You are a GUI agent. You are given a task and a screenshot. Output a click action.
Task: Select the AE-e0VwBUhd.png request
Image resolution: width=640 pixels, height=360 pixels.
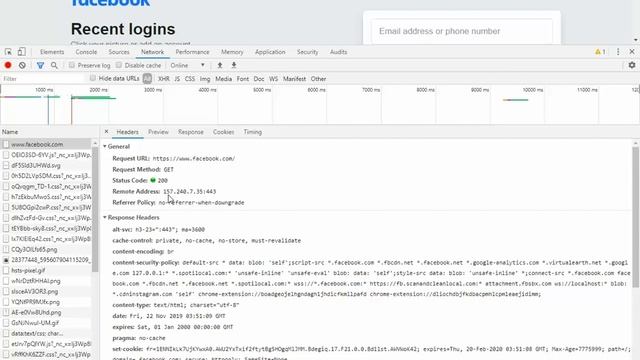point(36,312)
